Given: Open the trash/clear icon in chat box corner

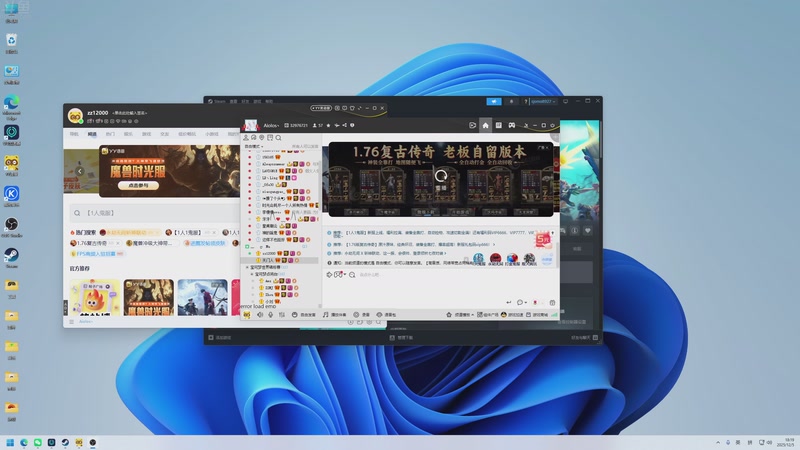Looking at the screenshot, I should [552, 303].
